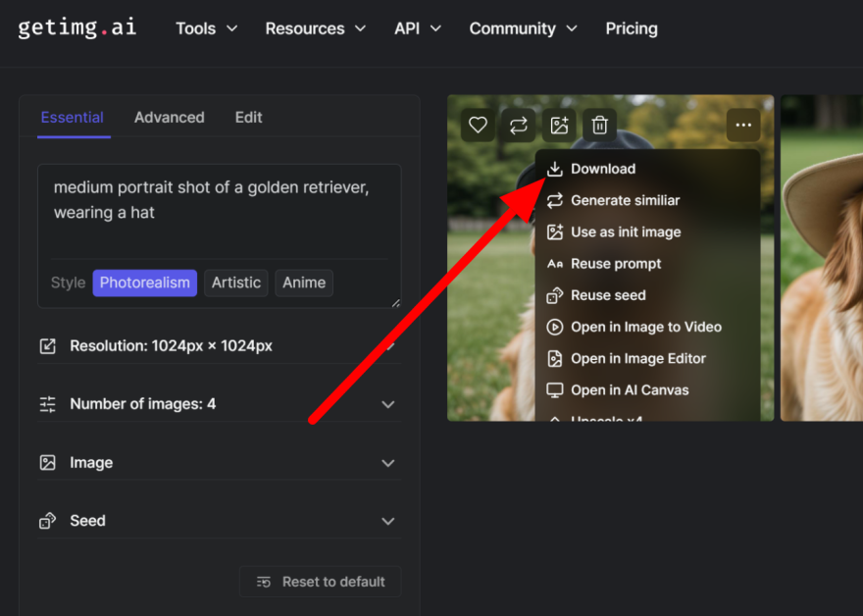
Task: Click the prompt text input field
Action: (219, 211)
